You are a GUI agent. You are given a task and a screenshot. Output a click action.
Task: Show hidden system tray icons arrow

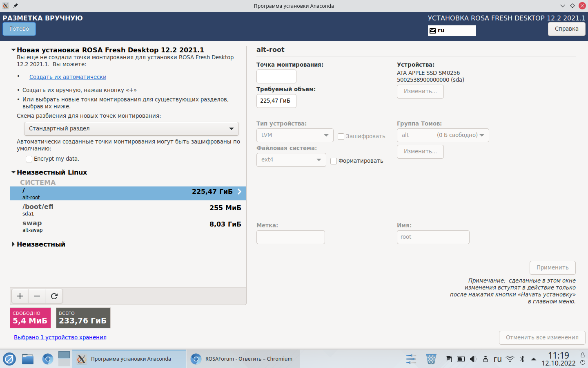coord(534,359)
